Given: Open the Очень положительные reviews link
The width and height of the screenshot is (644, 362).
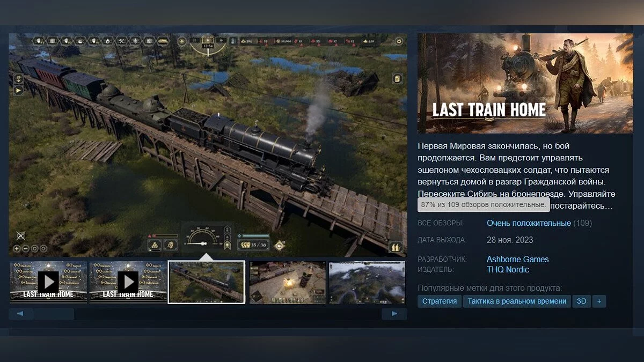Looking at the screenshot, I should tap(529, 223).
